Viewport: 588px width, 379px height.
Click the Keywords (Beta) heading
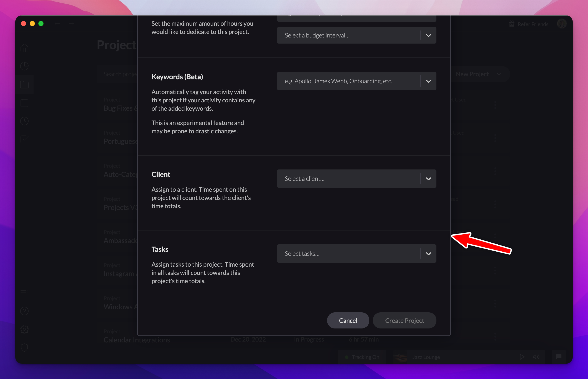(x=177, y=77)
